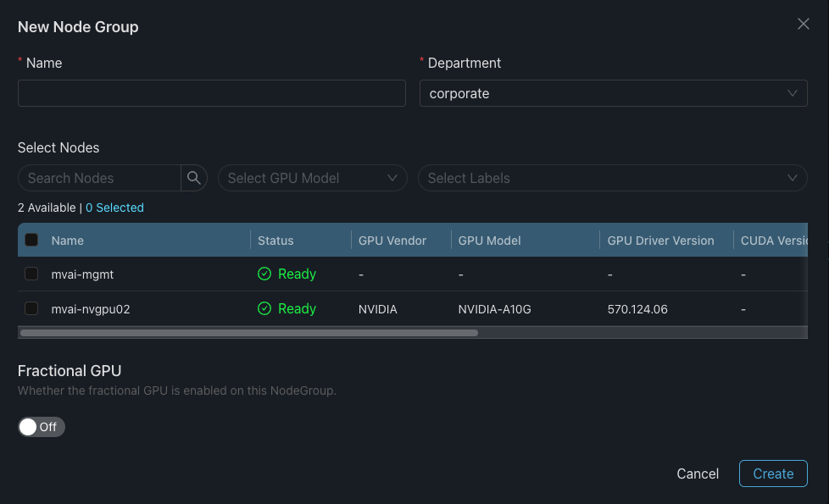829x504 pixels.
Task: Click the table horizontal scrollbar
Action: point(249,333)
